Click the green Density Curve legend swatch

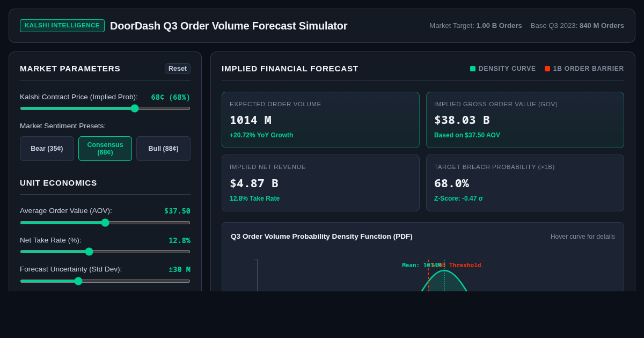point(473,69)
